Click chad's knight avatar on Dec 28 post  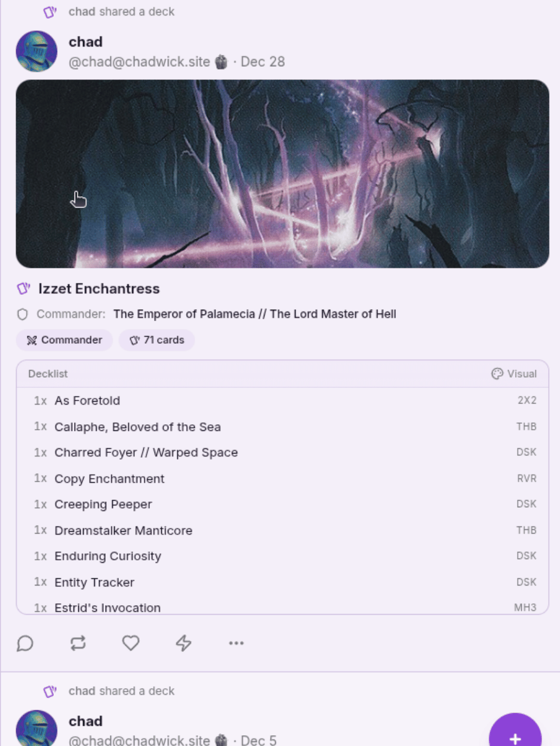point(36,51)
